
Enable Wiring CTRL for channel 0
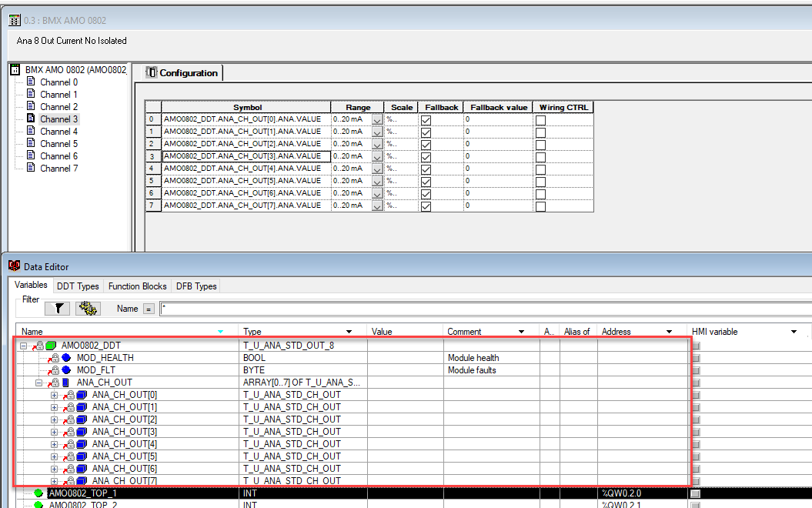(540, 120)
